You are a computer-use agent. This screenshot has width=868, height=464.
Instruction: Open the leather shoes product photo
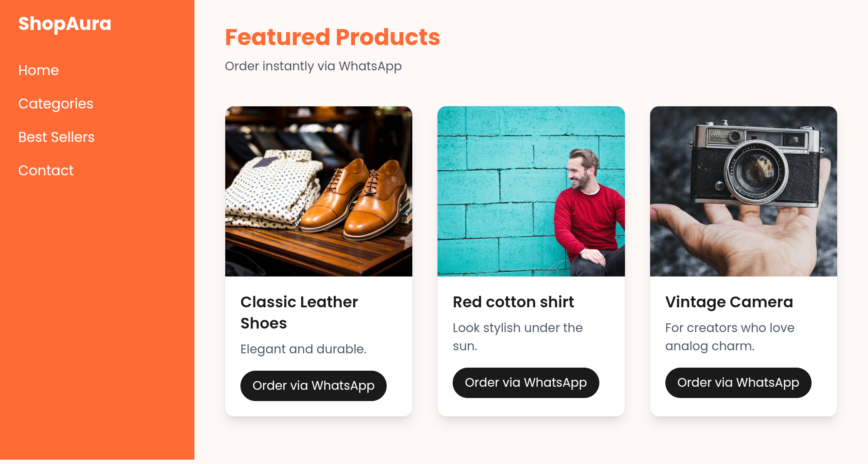[x=319, y=191]
